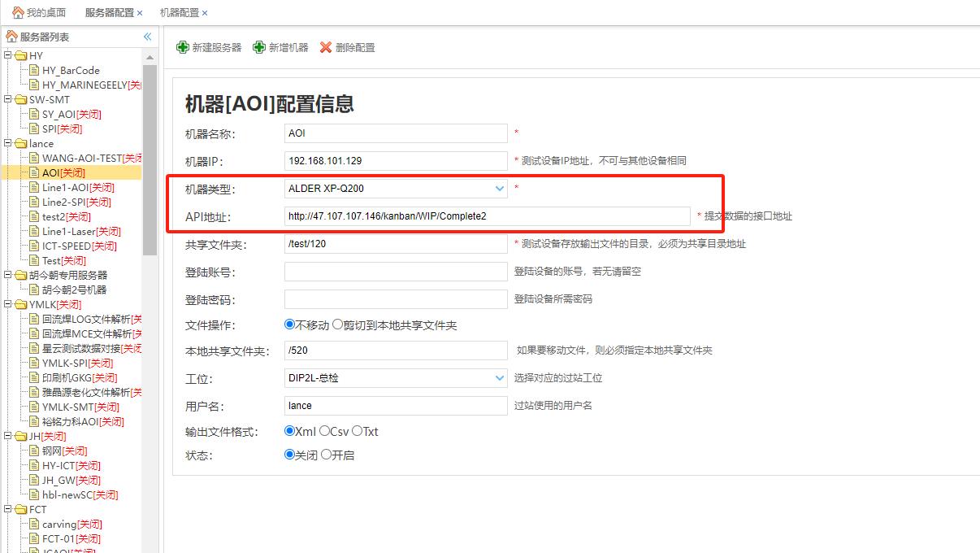Select the 剪切到本地共享文件夹 radio option

pos(338,325)
